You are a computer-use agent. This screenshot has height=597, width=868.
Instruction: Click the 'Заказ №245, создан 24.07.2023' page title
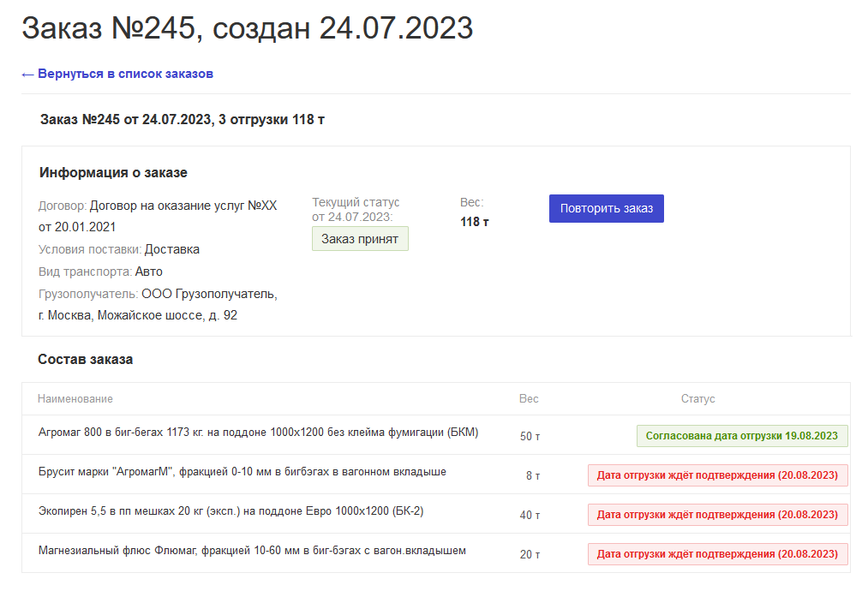247,28
